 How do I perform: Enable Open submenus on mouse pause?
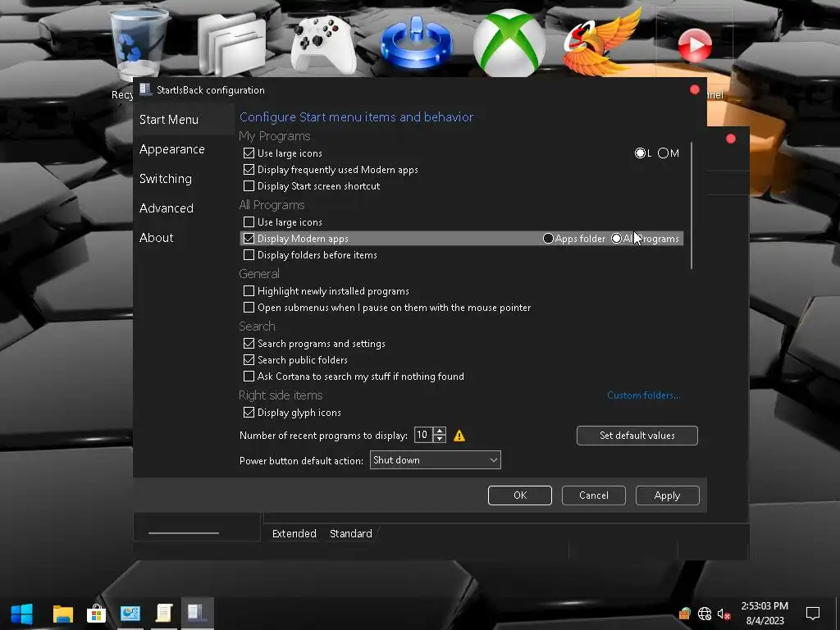click(249, 308)
